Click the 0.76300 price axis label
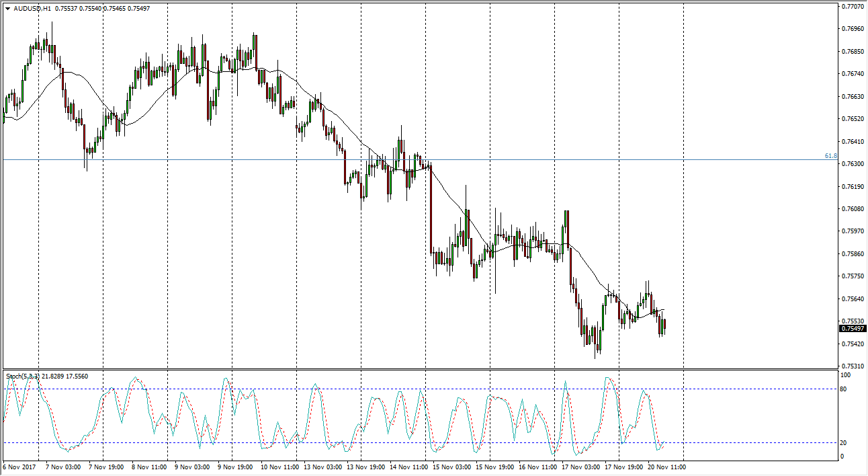 point(853,164)
